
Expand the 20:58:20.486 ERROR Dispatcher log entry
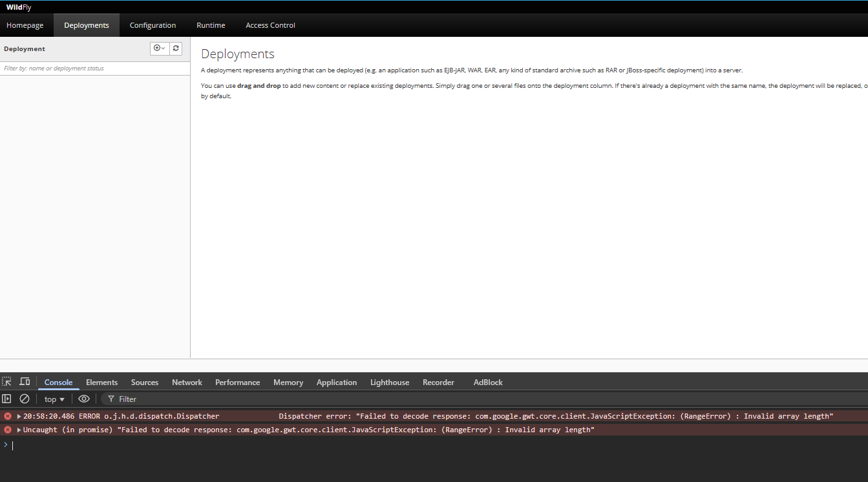(x=19, y=416)
